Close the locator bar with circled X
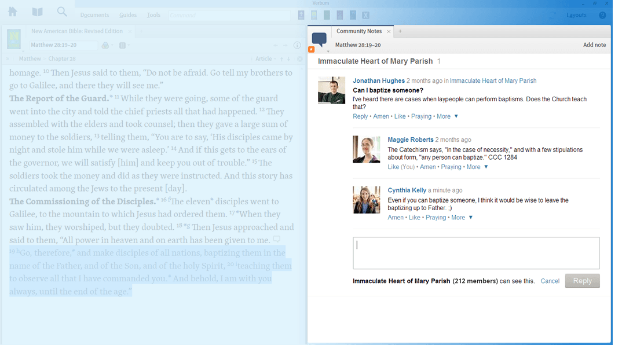 click(300, 59)
